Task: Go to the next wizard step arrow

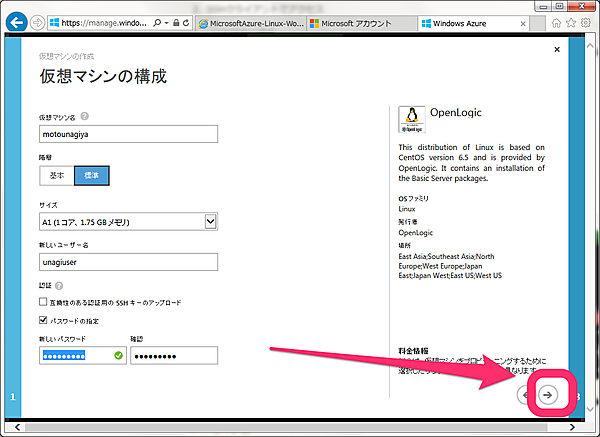Action: click(x=548, y=395)
